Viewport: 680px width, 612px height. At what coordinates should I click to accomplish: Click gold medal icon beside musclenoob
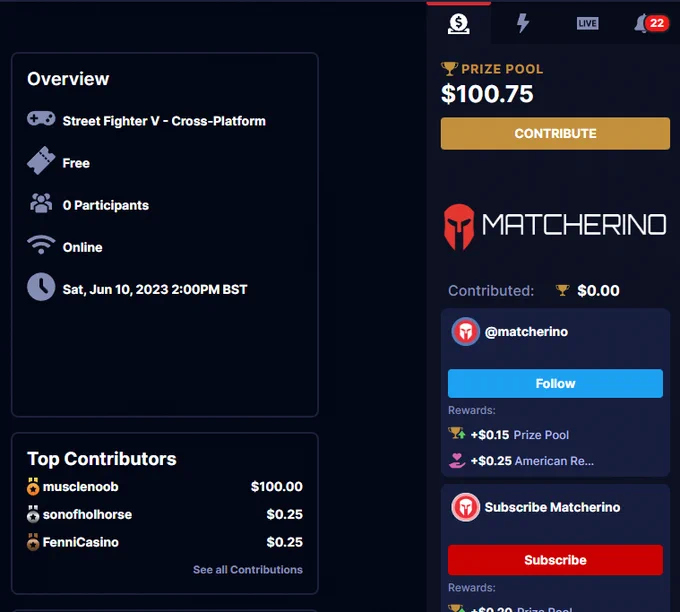pos(33,487)
